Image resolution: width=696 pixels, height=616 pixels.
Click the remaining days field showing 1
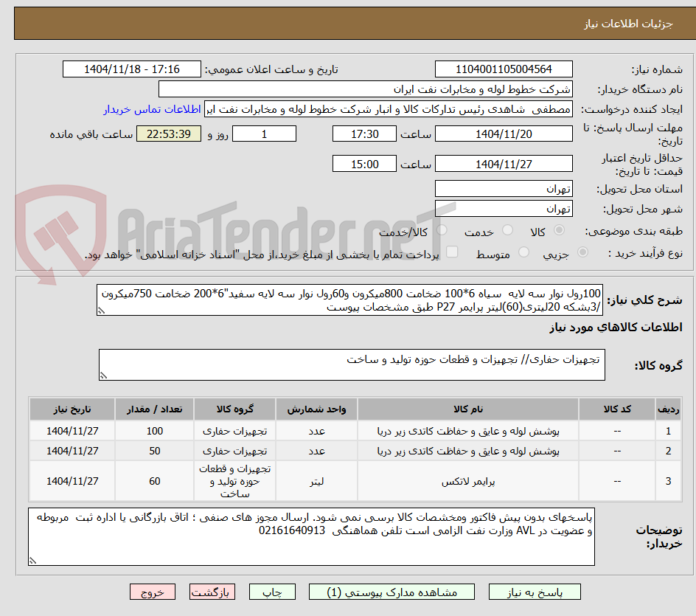pyautogui.click(x=264, y=134)
